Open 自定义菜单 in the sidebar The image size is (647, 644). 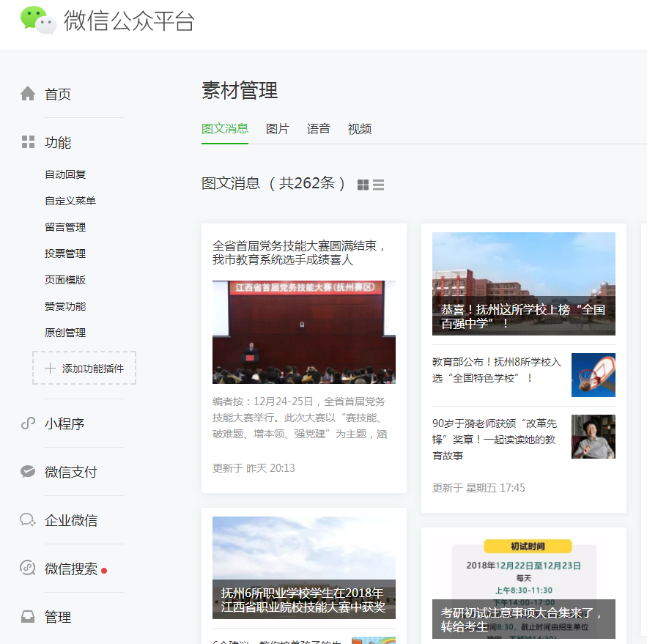70,201
